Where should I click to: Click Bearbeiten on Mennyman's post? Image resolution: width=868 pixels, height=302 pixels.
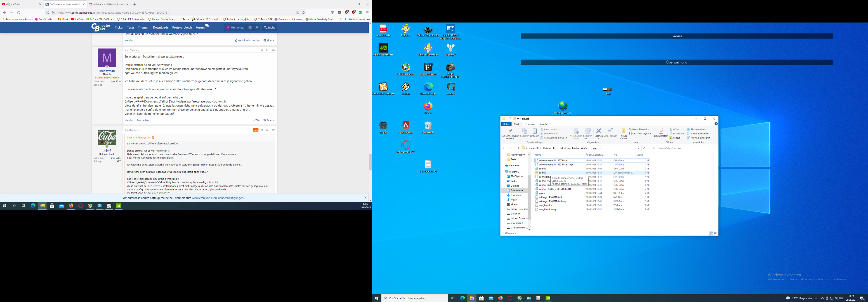[143, 120]
